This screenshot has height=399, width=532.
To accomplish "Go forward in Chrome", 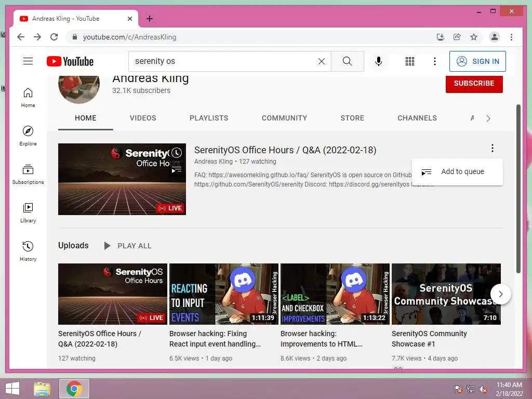I will click(37, 37).
